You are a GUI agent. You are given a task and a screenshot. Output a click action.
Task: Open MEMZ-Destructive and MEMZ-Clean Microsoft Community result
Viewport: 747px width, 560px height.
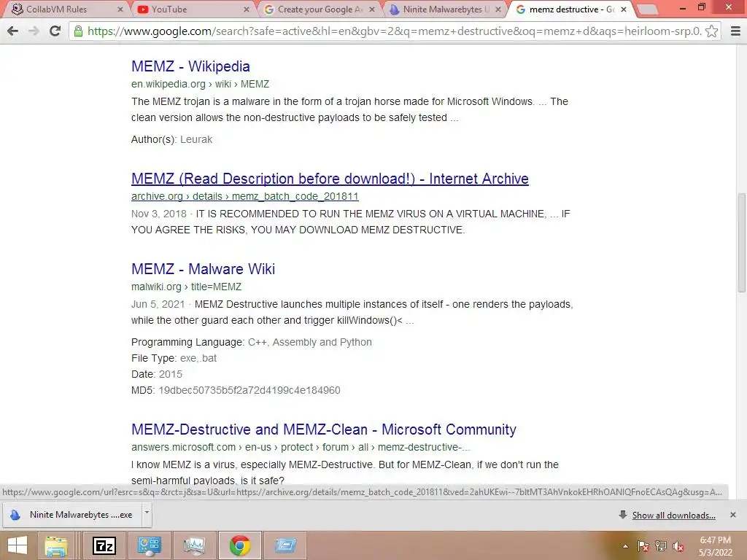pos(323,429)
